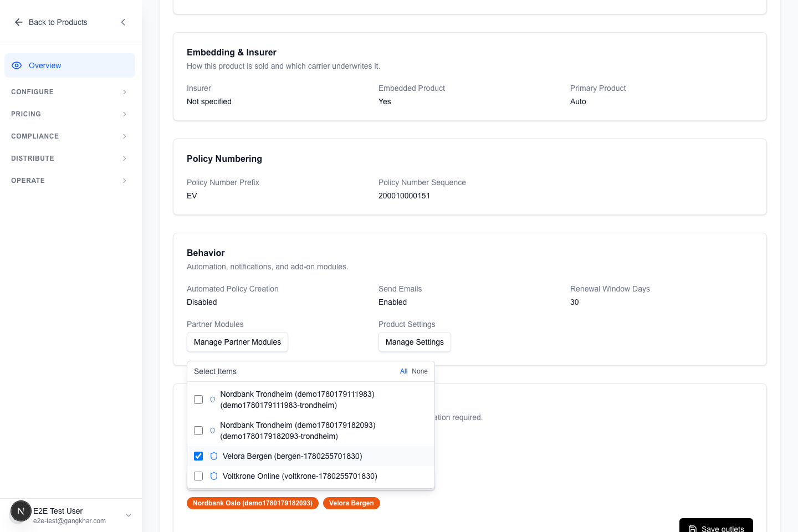Screen dimensions: 798x532
Task: Click Manage Partner Modules button
Action: 237,342
